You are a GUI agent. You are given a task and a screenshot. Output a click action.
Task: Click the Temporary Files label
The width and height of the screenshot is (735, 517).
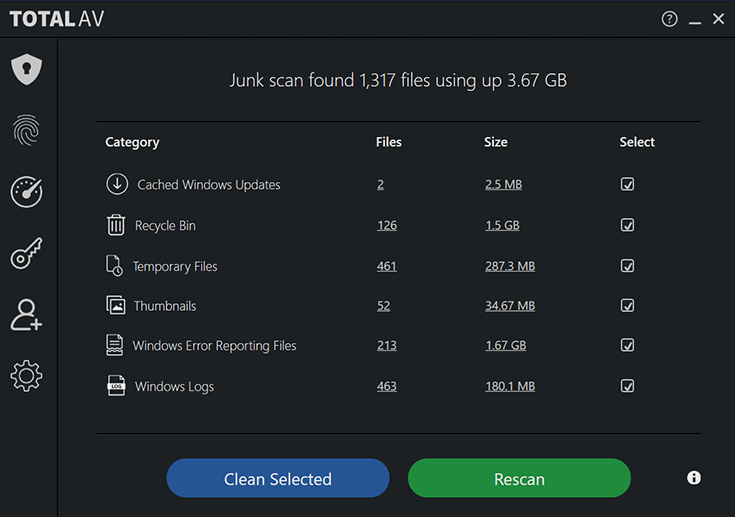pyautogui.click(x=175, y=266)
